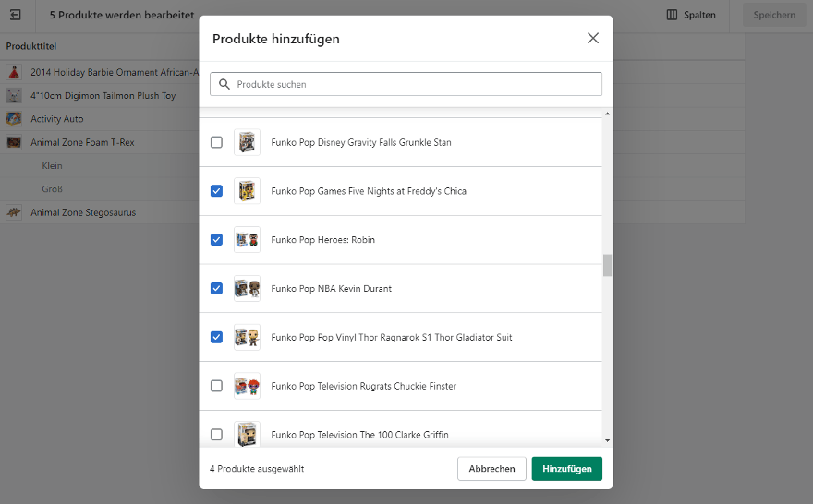Click the magnifier icon in the search box

click(224, 84)
